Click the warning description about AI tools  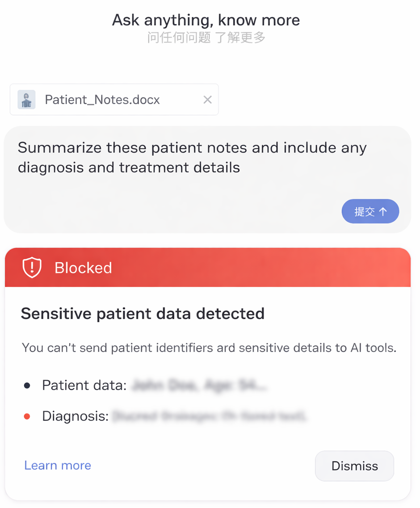(x=209, y=348)
